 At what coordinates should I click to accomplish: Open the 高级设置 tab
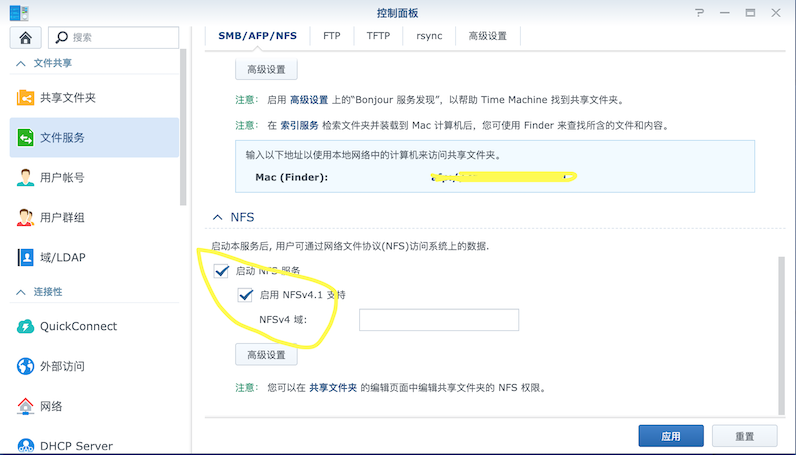pyautogui.click(x=487, y=36)
